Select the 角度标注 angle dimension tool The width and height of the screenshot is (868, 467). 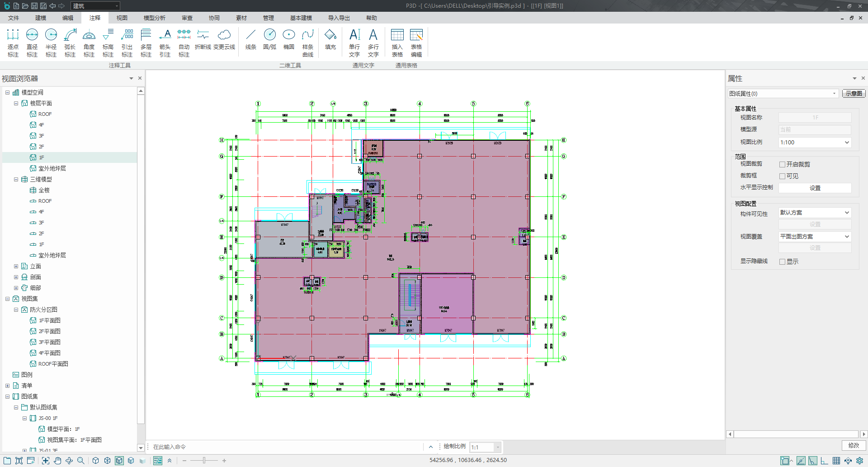(89, 43)
